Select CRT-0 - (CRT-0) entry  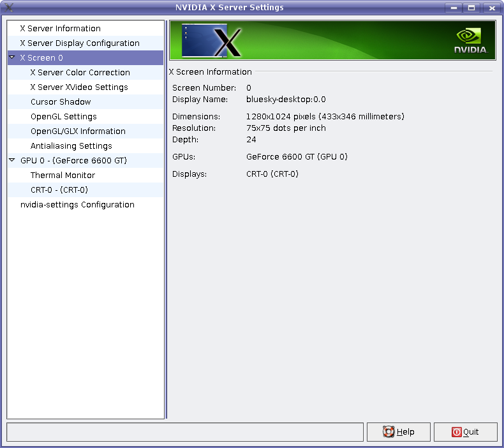click(x=85, y=190)
